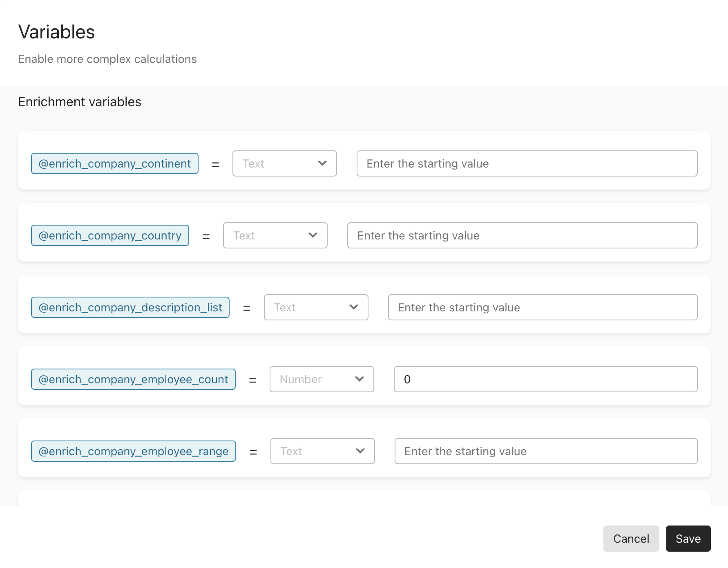Open type dropdown for enrich_company_employee_range
This screenshot has height=568, width=728.
click(323, 451)
